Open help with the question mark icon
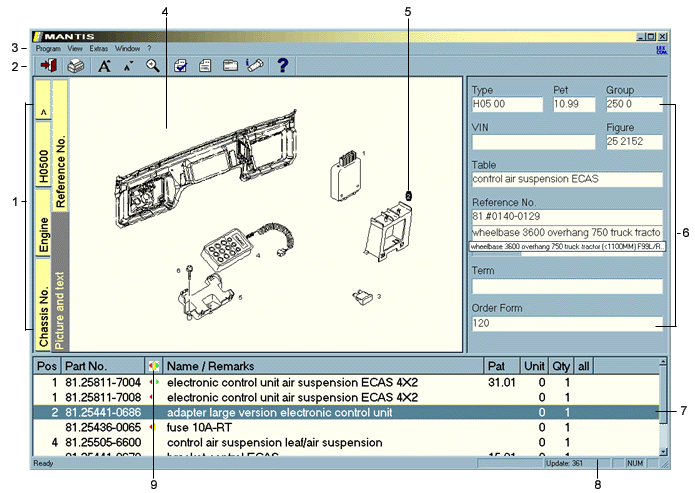Viewport: 695px width, 493px height. (283, 66)
